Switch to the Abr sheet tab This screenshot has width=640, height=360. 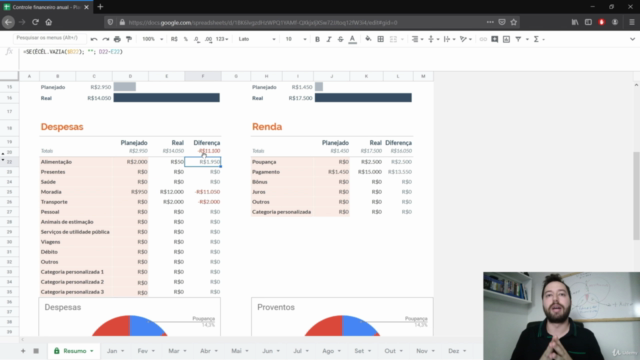(x=209, y=351)
